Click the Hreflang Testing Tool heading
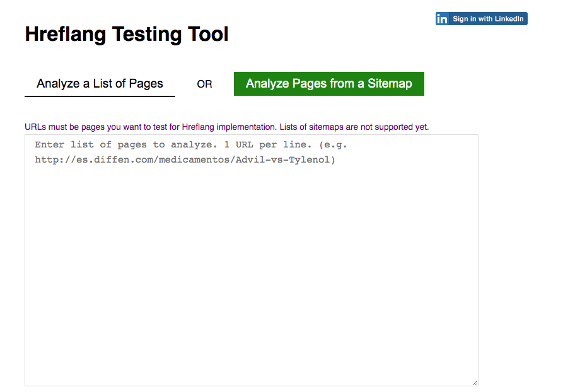Viewport: 563px width, 392px height. [126, 34]
